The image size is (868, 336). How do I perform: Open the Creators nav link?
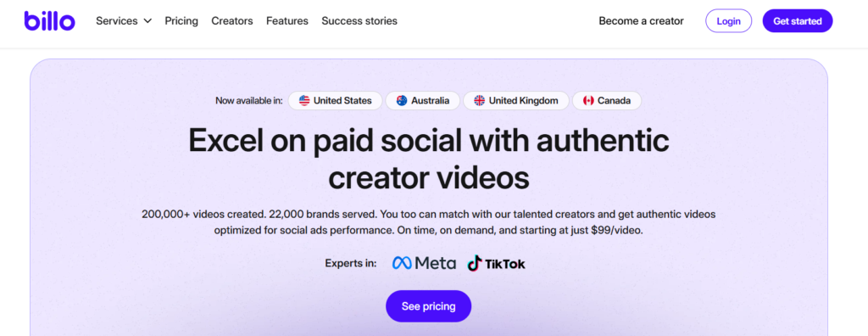coord(232,21)
